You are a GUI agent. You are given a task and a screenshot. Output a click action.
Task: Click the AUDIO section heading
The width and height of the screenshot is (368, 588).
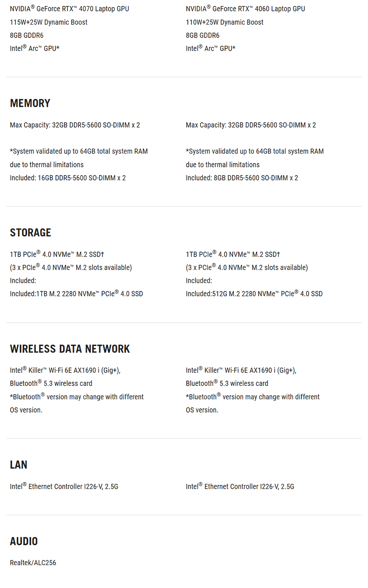(24, 541)
